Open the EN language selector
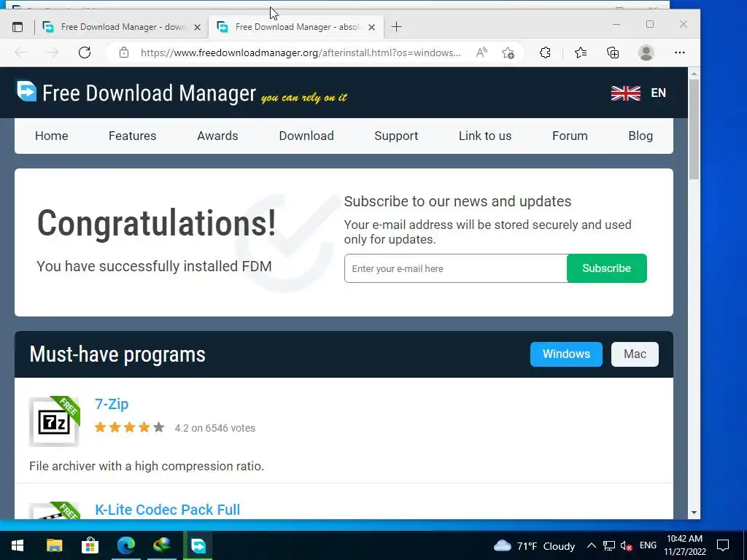747x560 pixels. (x=659, y=93)
